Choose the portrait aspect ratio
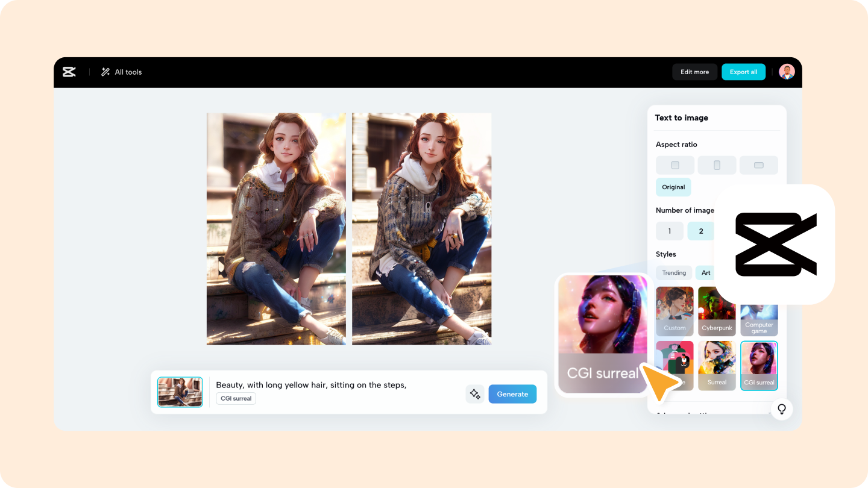Image resolution: width=868 pixels, height=488 pixels. click(x=717, y=165)
